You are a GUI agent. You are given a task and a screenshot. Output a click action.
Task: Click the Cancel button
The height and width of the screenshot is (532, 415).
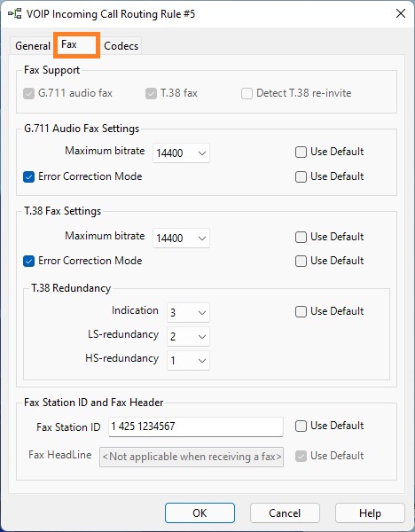(285, 513)
